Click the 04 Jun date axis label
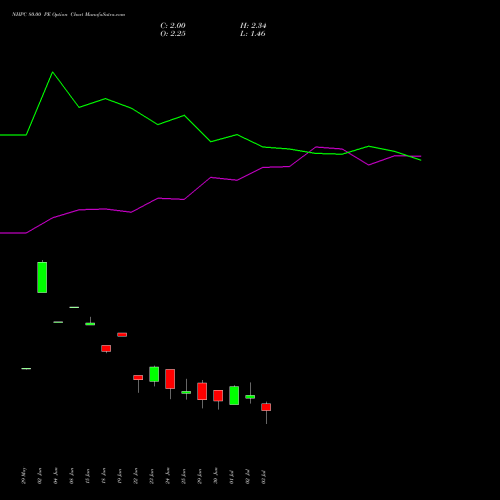The width and height of the screenshot is (500, 500). (x=56, y=476)
